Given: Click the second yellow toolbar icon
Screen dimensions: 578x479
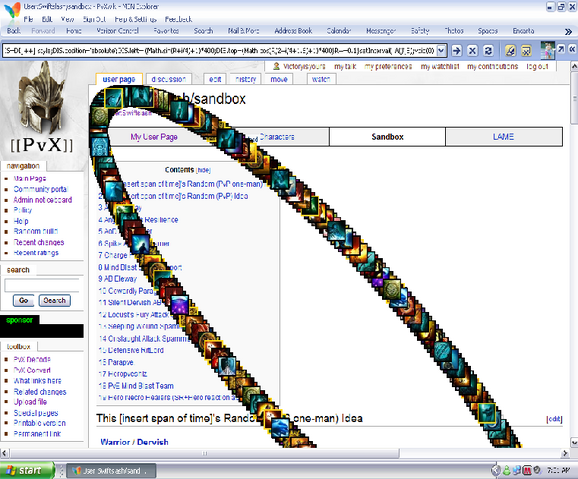Looking at the screenshot, I should (526, 51).
